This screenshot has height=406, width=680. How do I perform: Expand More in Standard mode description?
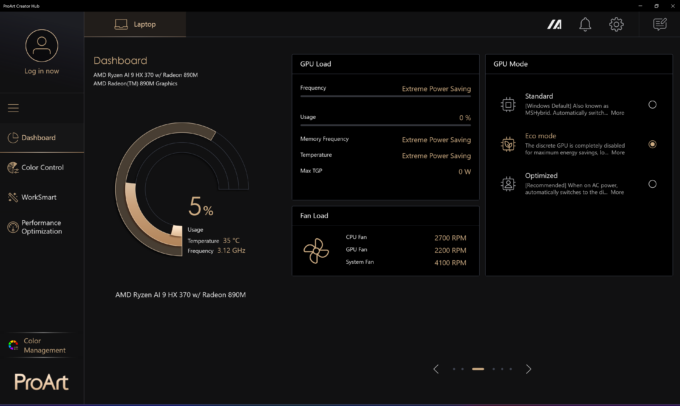(x=618, y=113)
